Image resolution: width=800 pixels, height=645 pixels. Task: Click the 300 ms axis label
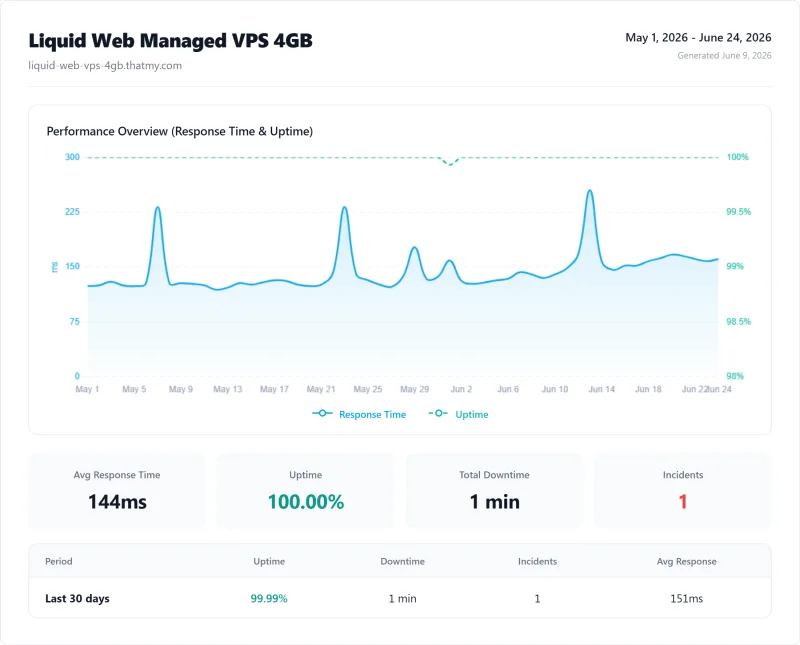coord(72,157)
